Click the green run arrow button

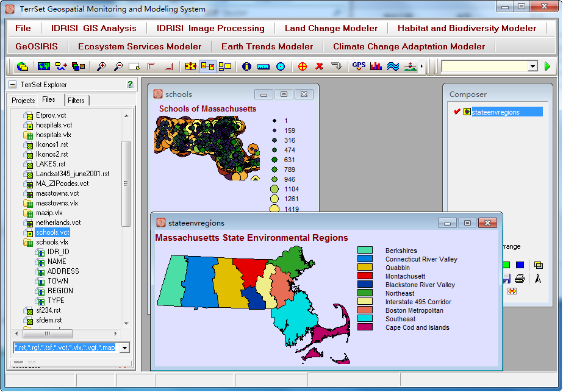tap(548, 66)
